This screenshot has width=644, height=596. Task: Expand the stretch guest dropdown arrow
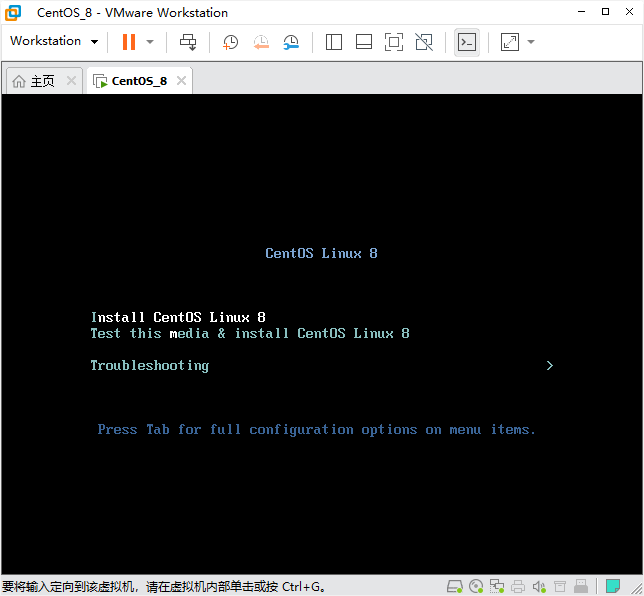531,42
